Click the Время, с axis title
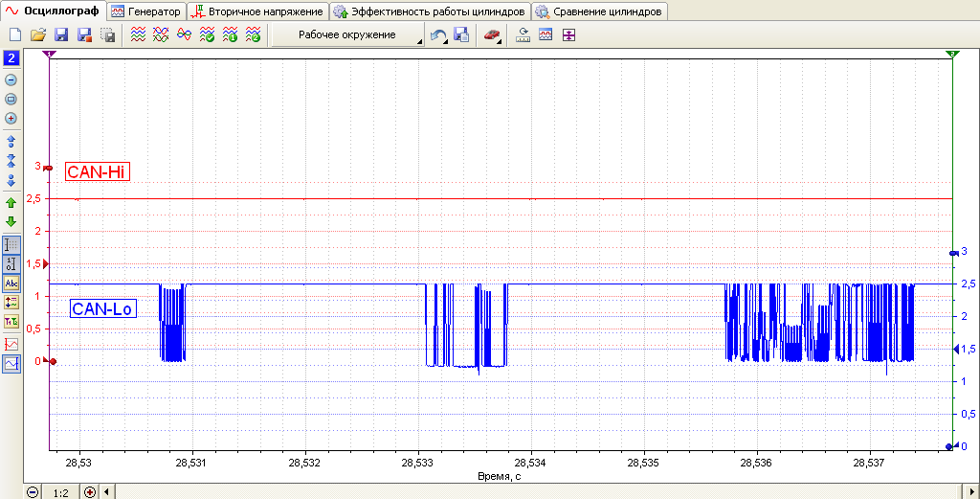The height and width of the screenshot is (499, 980). pos(501,476)
